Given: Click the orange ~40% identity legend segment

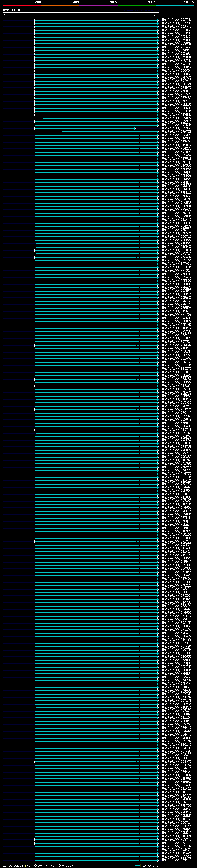Looking at the screenshot, I should coord(60,6).
